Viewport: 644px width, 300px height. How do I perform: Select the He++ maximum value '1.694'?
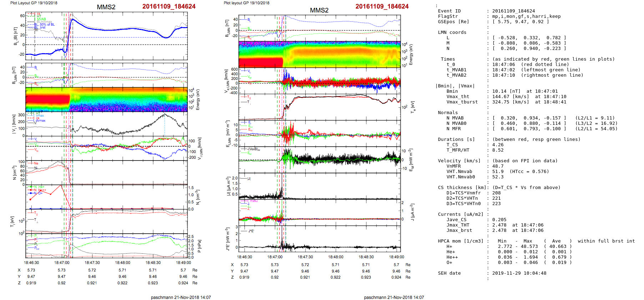point(530,257)
